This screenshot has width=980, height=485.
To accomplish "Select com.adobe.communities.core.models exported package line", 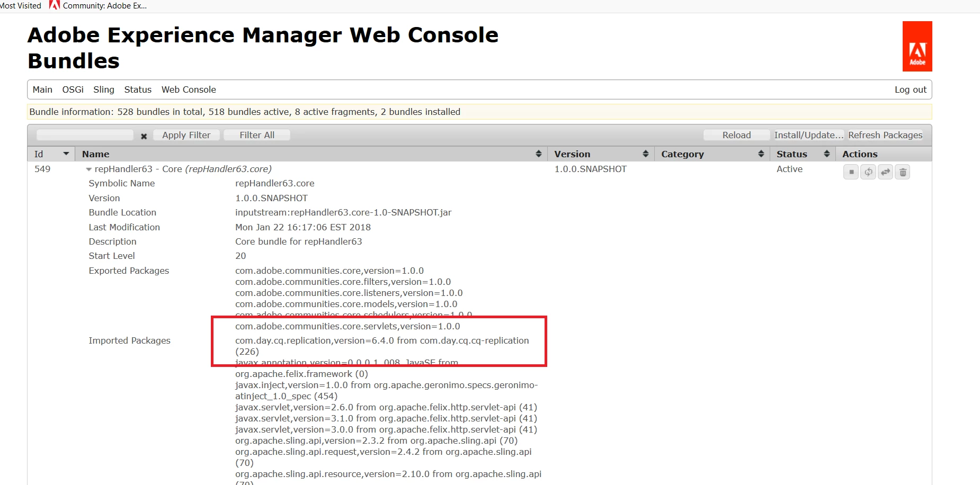I will point(346,304).
